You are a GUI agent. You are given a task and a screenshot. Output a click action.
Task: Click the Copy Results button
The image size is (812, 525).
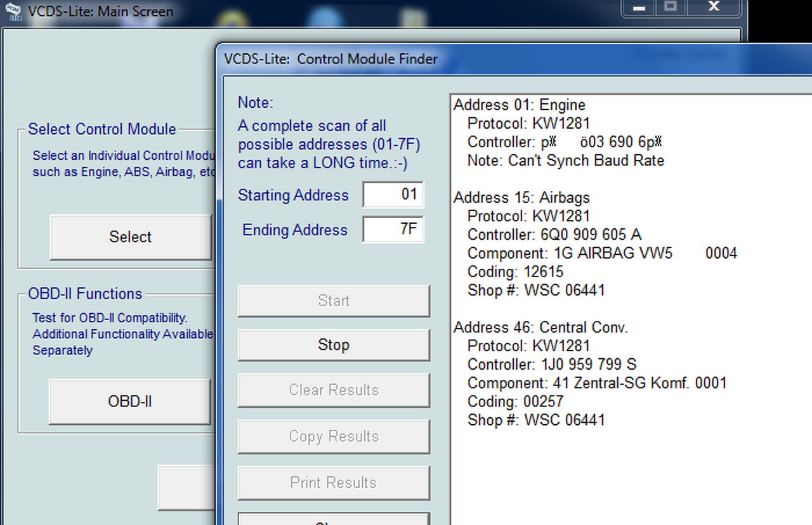(x=334, y=436)
